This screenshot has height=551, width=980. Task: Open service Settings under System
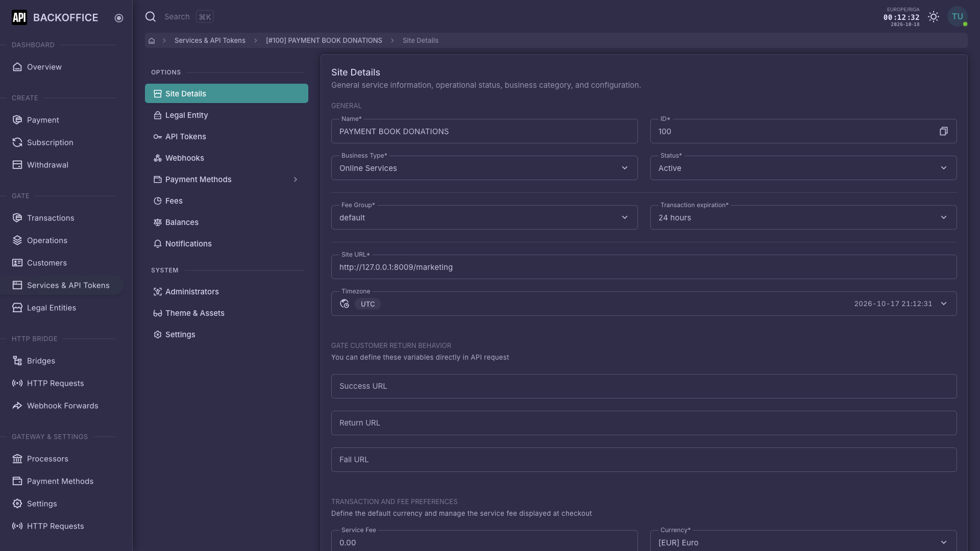point(227,335)
